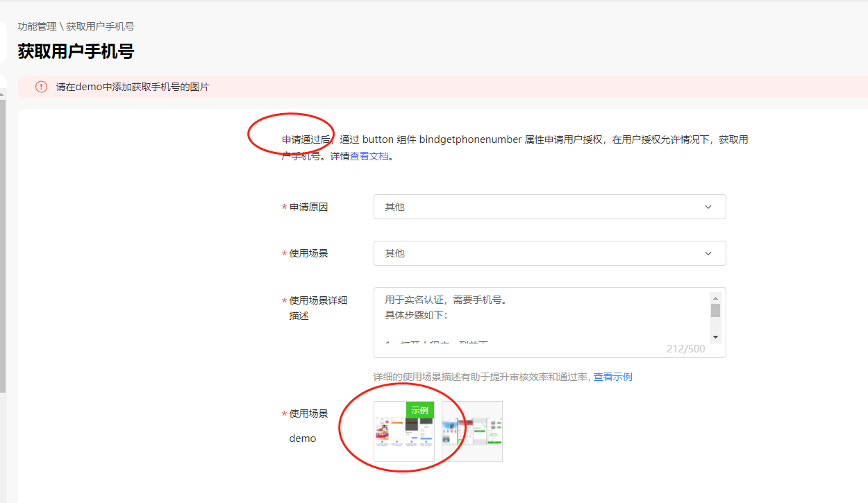This screenshot has height=503, width=868.
Task: Open the 查看示例 link below the textarea
Action: coord(612,377)
